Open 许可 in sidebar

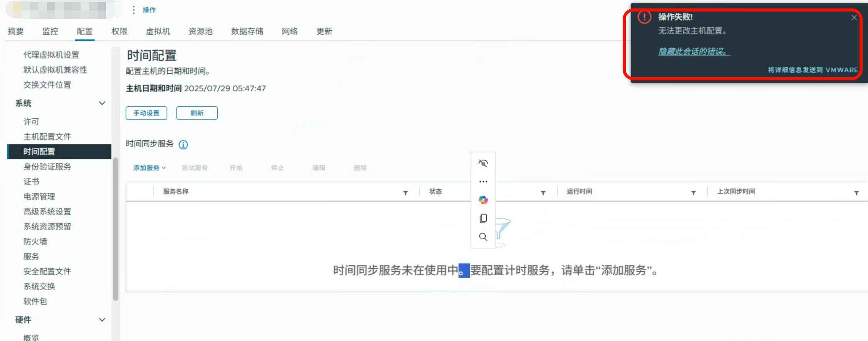[x=31, y=122]
